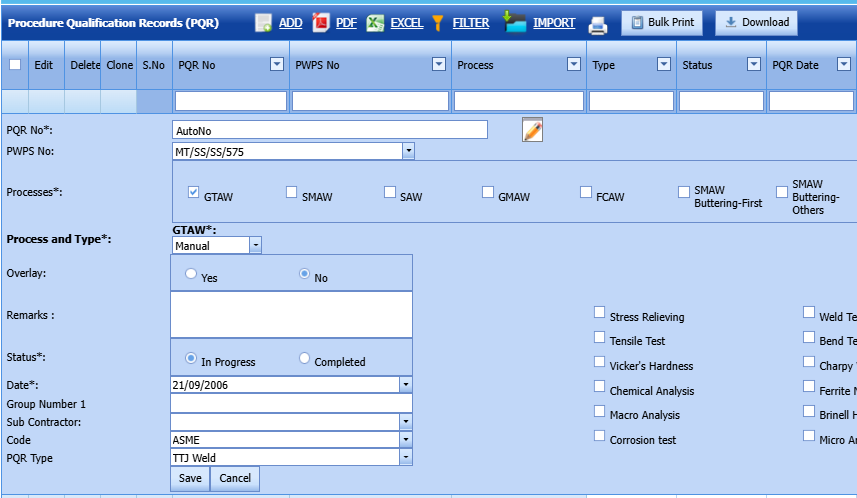Check the SMAW process checkbox

click(291, 192)
